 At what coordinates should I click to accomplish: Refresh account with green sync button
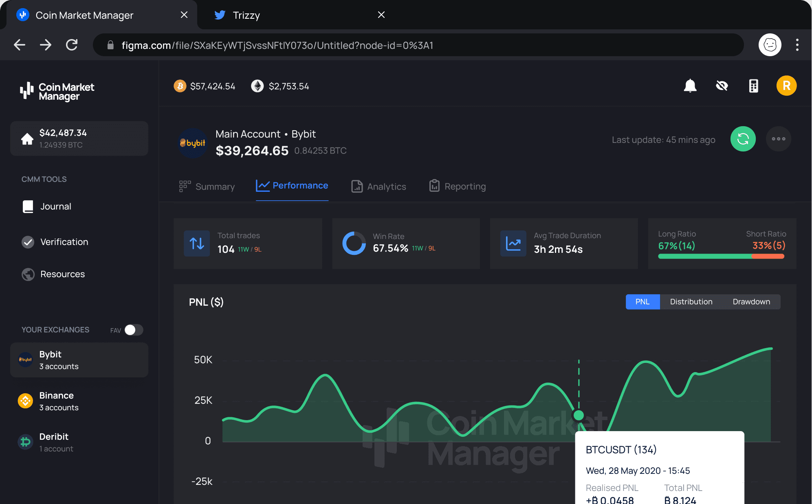click(x=743, y=139)
